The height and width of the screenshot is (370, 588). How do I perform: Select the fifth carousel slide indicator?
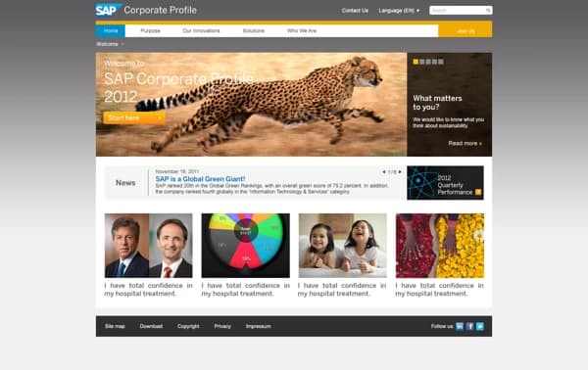(441, 62)
